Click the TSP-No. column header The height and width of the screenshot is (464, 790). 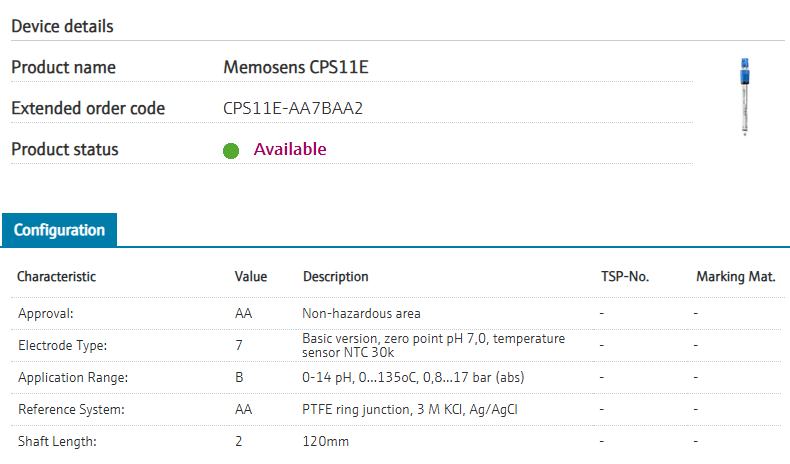(x=625, y=276)
